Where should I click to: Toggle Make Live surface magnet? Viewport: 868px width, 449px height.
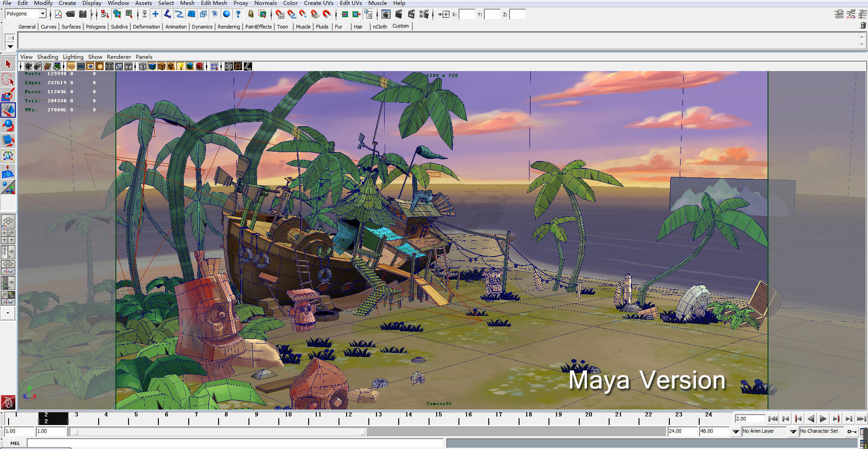pos(327,14)
